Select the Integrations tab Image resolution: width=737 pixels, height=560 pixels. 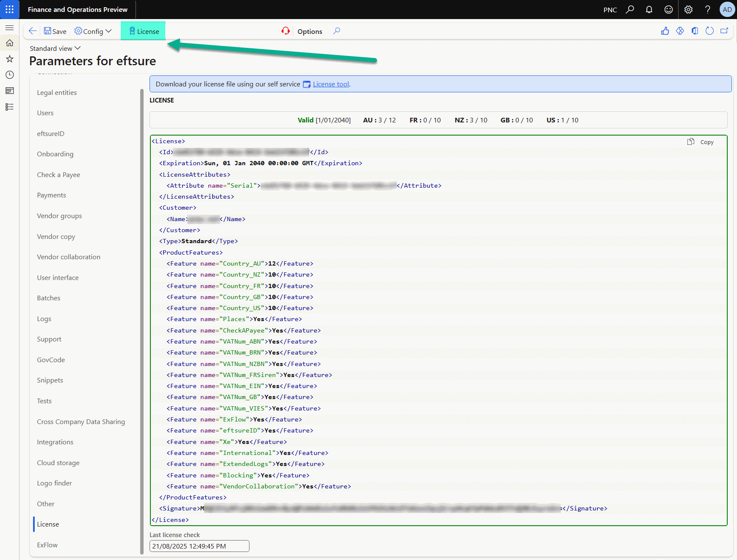55,442
